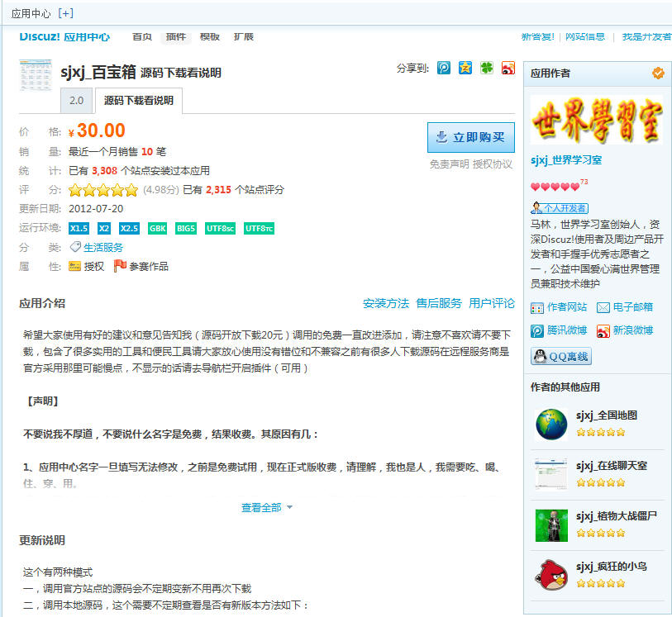672x617 pixels.
Task: Jump to 安装方法 section
Action: point(386,304)
